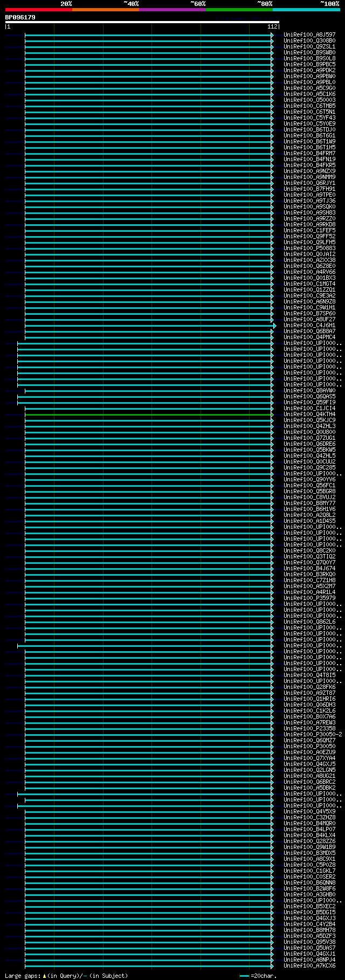Click the green alignment bar for UniRef100_Q4KTH4
This screenshot has height=980, width=345.
pos(148,415)
